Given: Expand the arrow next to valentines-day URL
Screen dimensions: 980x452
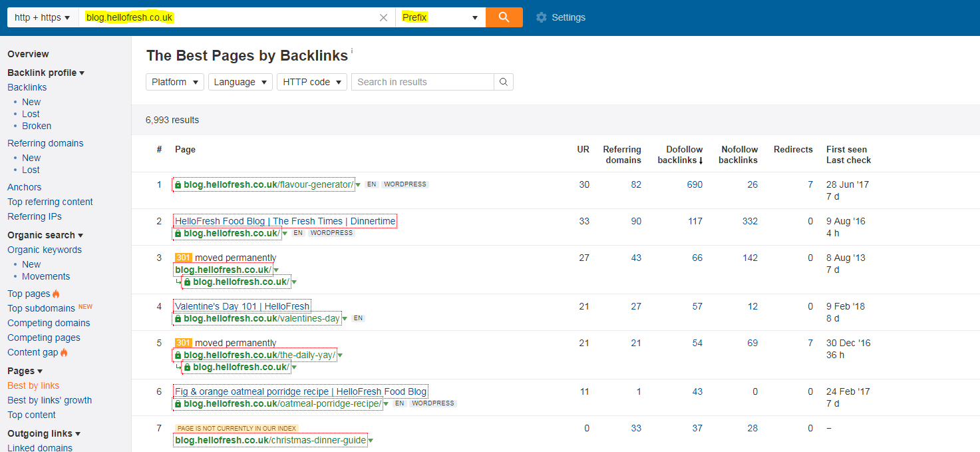Looking at the screenshot, I should 345,319.
